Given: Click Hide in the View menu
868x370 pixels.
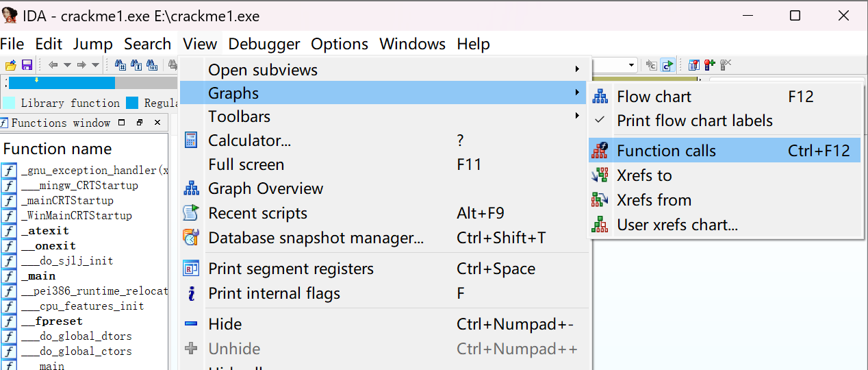Looking at the screenshot, I should [x=383, y=324].
